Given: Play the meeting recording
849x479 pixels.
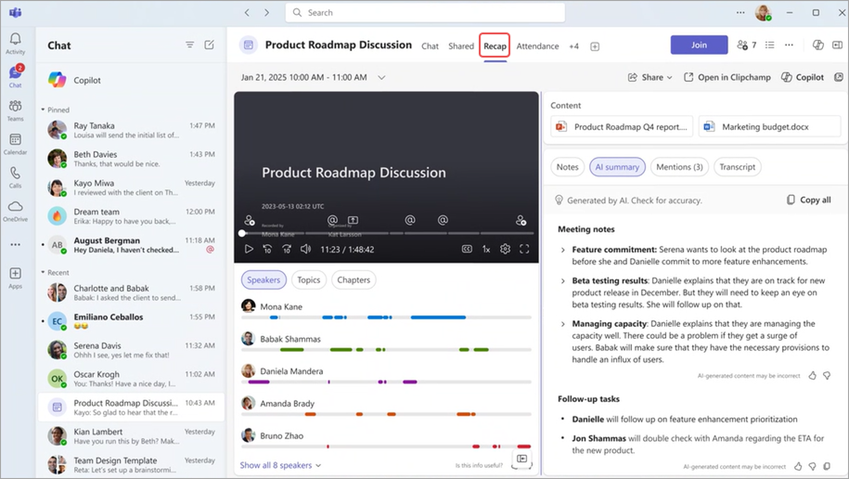Looking at the screenshot, I should [249, 249].
